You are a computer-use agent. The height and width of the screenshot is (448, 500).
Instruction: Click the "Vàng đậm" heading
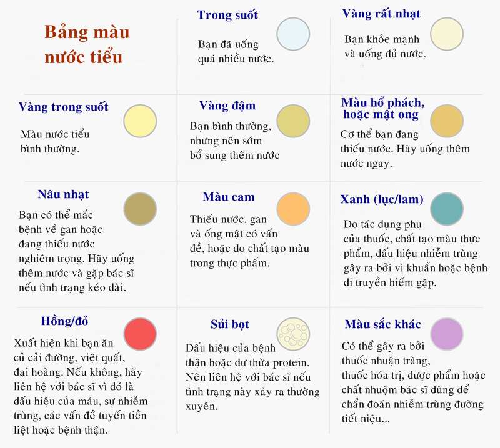[x=227, y=106]
